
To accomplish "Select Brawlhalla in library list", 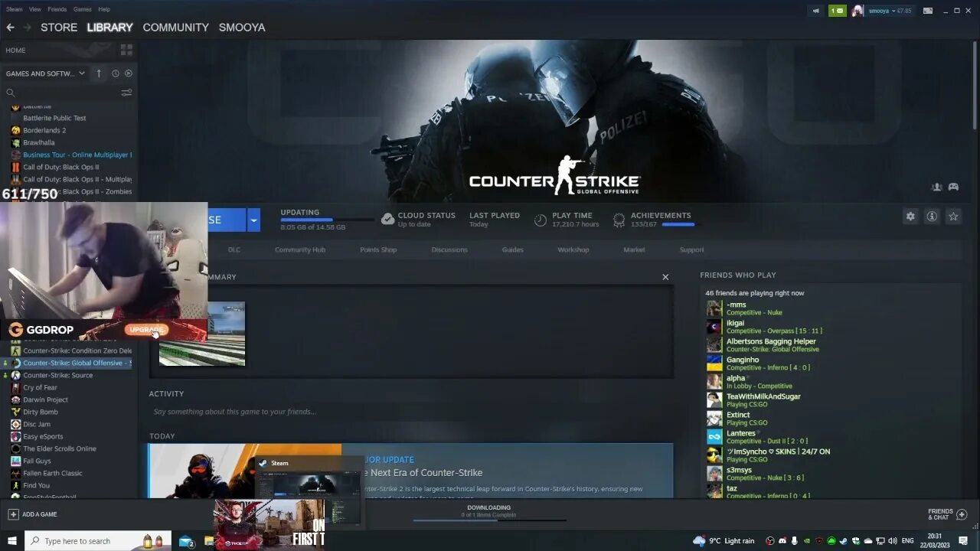I will click(x=38, y=142).
